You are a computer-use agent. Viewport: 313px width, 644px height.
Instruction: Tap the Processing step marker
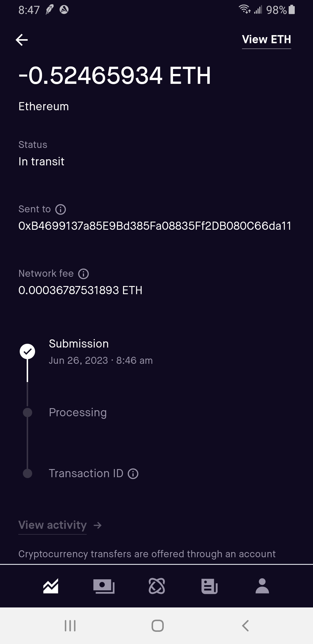coord(28,413)
